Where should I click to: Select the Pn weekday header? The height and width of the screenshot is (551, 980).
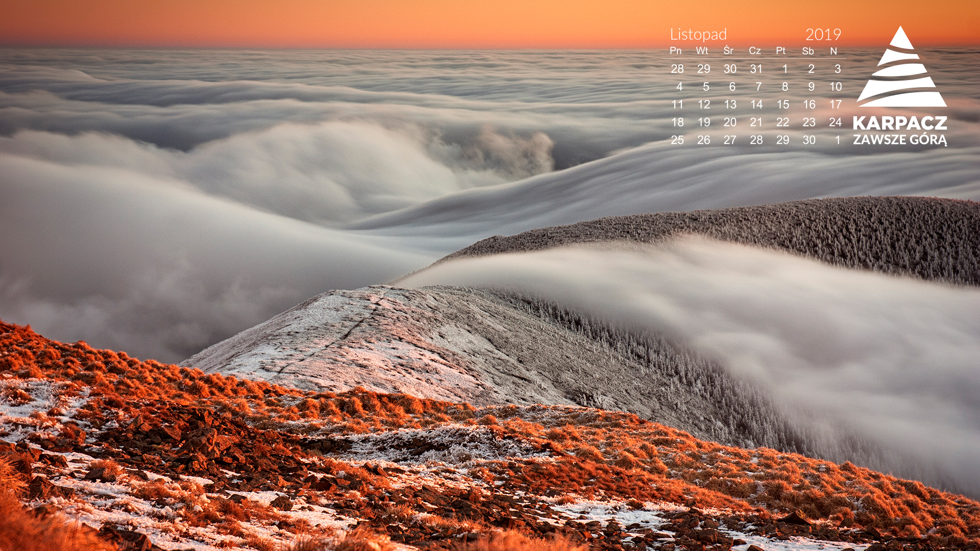click(x=675, y=51)
